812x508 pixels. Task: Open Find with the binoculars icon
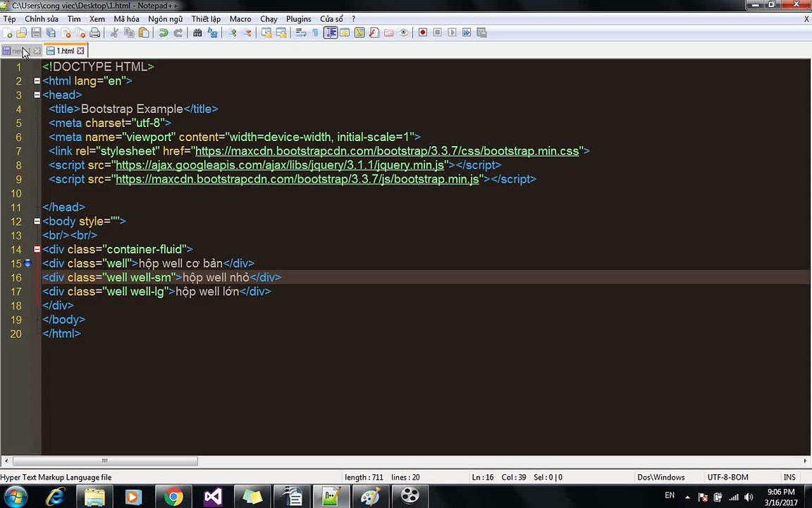coord(197,32)
